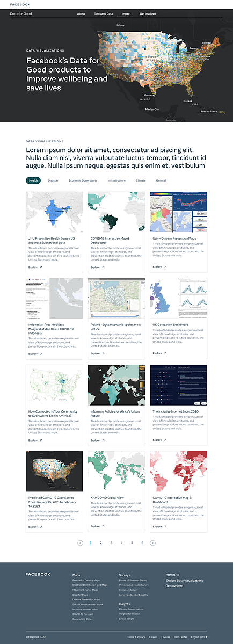This screenshot has height=644, width=233.
Task: Open Population Density Maps footer link
Action: pos(86,580)
